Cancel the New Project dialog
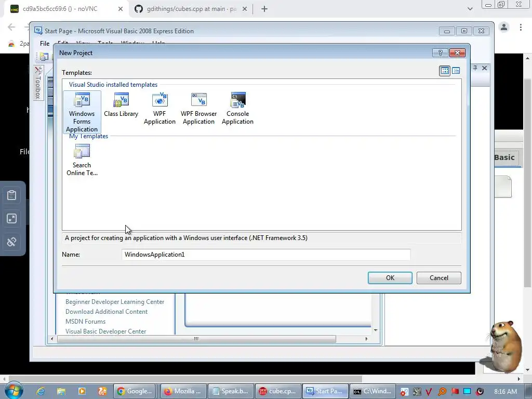532x399 pixels. (x=438, y=277)
